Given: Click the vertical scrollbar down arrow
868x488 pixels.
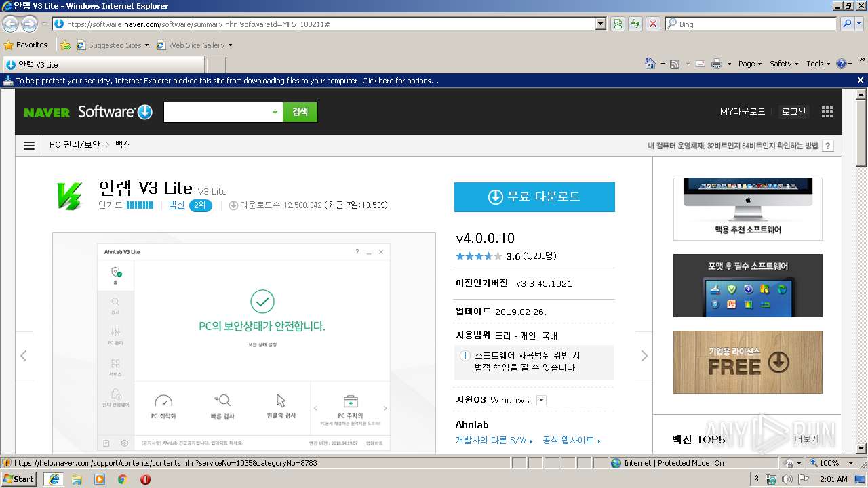Looking at the screenshot, I should coord(861,448).
